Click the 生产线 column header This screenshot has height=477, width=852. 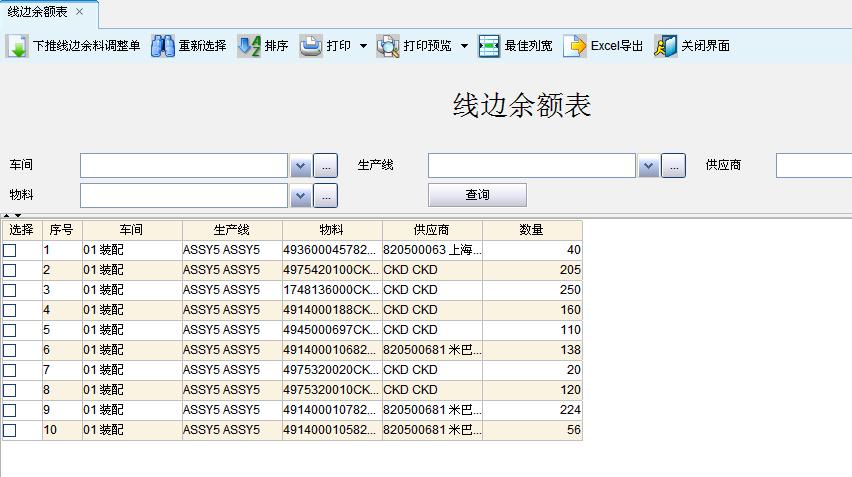tap(232, 230)
